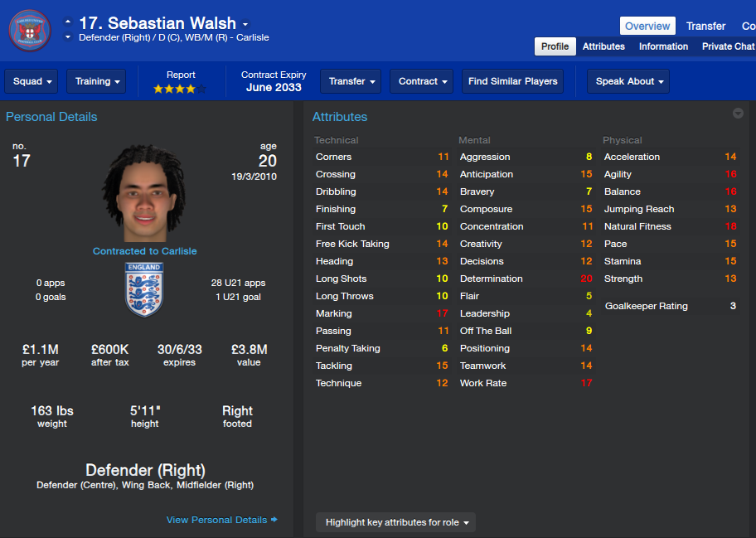Click the arrow beside View Personal Details
This screenshot has width=756, height=538.
(x=274, y=519)
